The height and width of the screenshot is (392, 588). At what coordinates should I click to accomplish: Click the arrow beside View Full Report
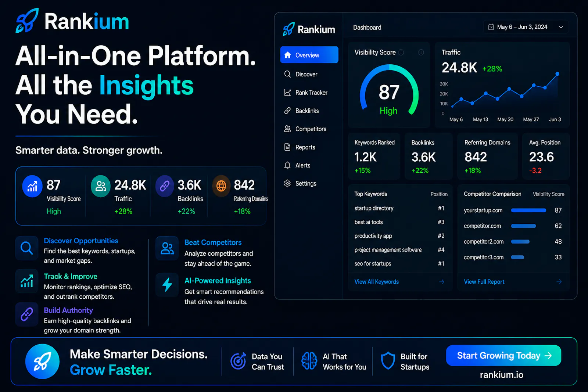coord(559,282)
